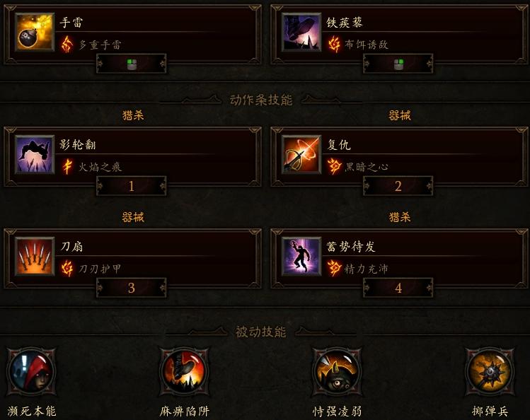Pick the 蓄势待发 preparation skill icon
Viewport: 530px width, 420px height.
[301, 256]
